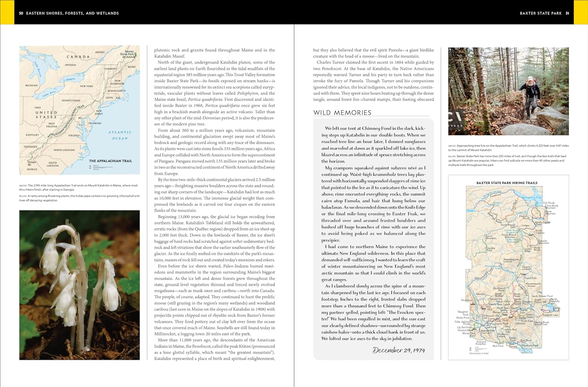Click the December 29, 1974 date signature
This screenshot has height=387, width=588.
pyautogui.click(x=398, y=350)
